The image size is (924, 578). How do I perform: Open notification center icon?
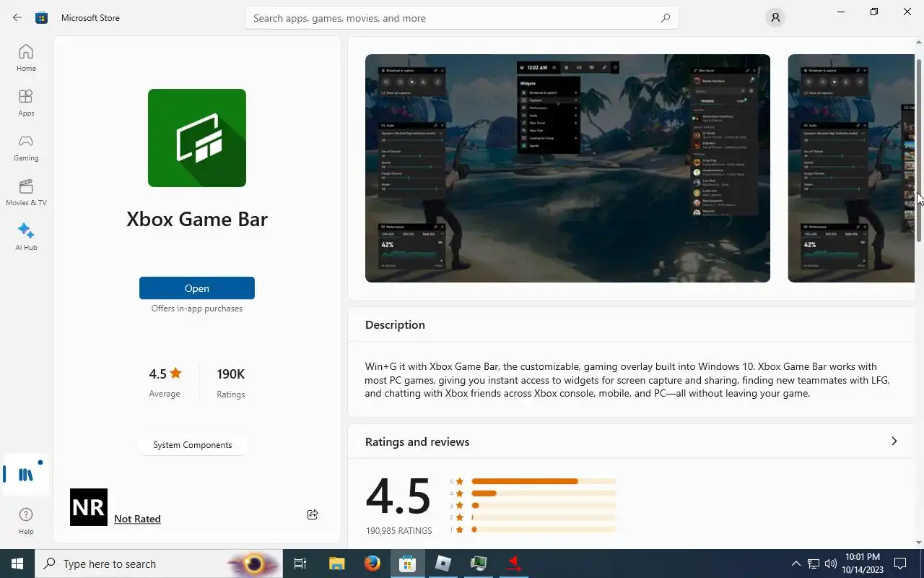click(900, 564)
